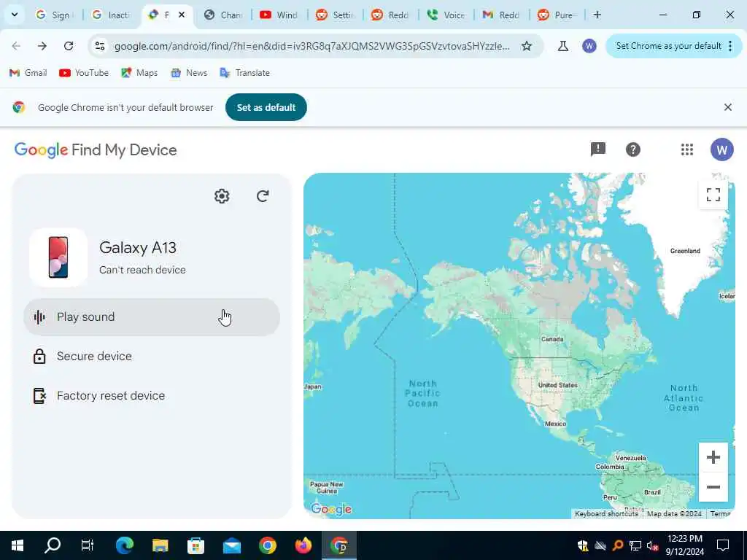This screenshot has height=560, width=747.
Task: Open the Maps bookmark
Action: tap(139, 73)
